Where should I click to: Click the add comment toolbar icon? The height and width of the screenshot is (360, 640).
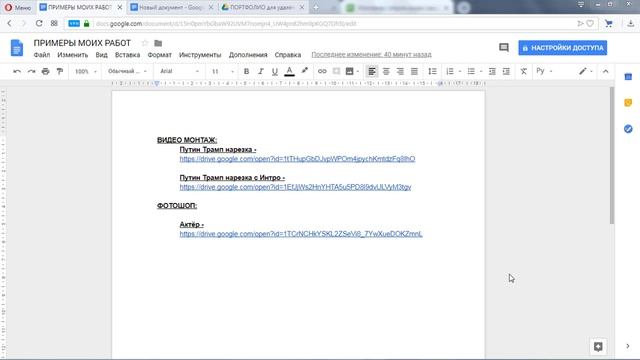pos(336,71)
